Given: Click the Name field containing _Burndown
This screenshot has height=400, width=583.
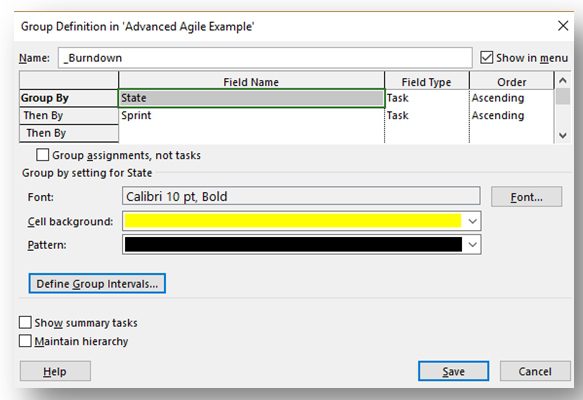Looking at the screenshot, I should tap(265, 58).
